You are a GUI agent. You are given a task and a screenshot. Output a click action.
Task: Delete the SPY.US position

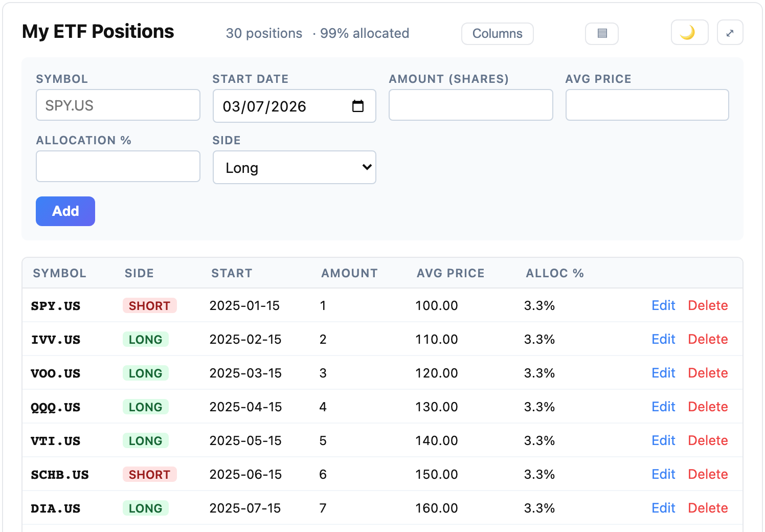708,305
